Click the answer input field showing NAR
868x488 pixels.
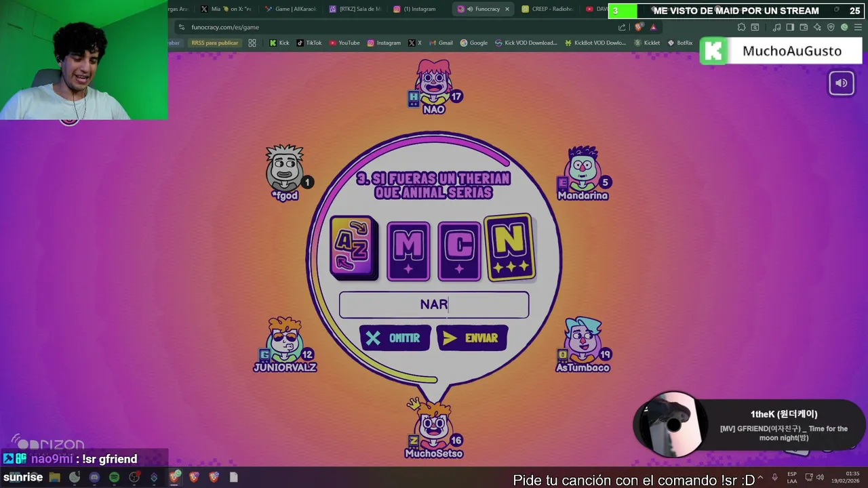(434, 304)
